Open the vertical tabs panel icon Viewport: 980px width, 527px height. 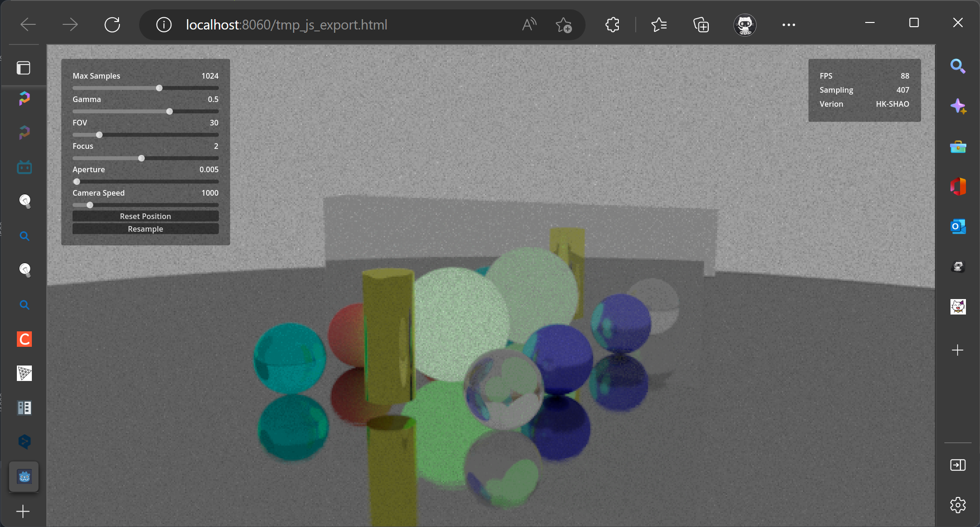click(24, 68)
